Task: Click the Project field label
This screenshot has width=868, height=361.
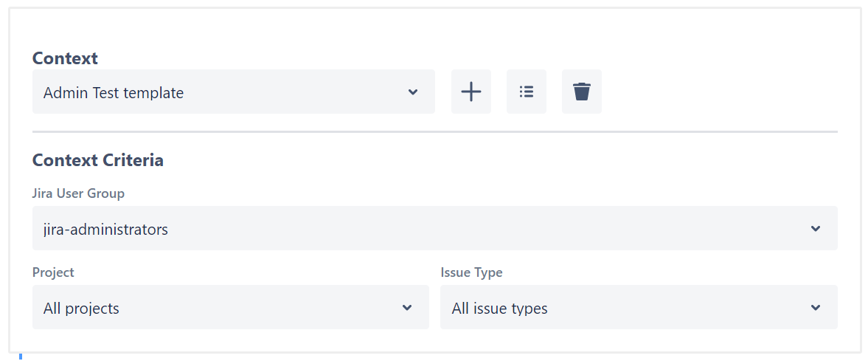Action: click(x=53, y=272)
